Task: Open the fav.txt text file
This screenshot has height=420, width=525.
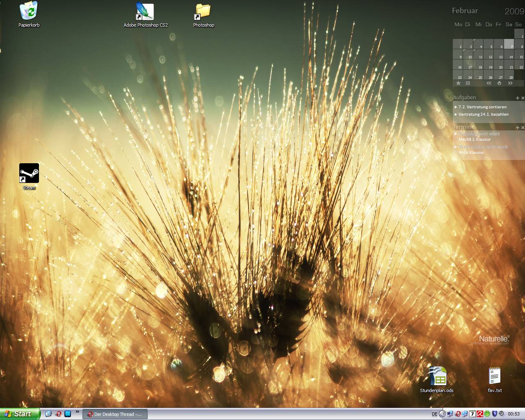Action: (495, 376)
